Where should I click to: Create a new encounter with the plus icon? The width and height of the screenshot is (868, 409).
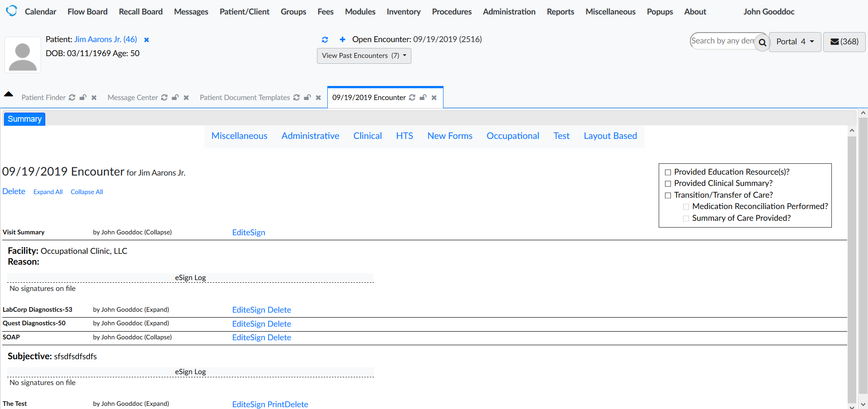point(342,39)
